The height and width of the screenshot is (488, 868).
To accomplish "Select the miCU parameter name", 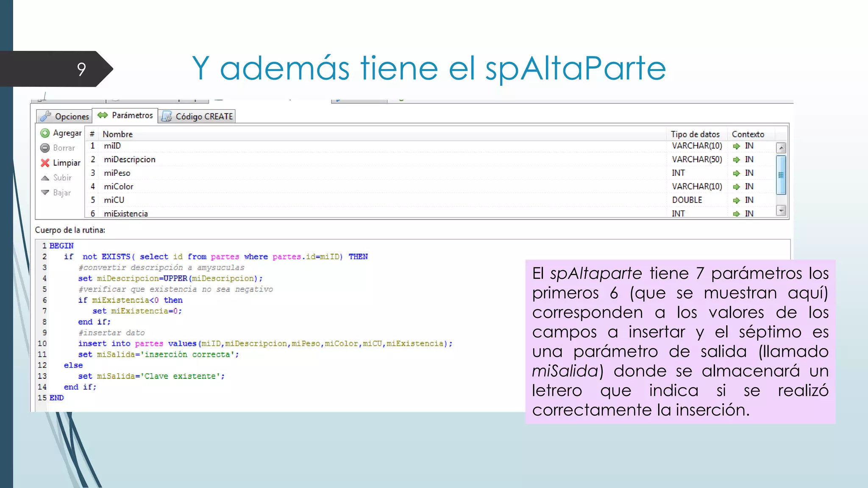I will coord(114,200).
